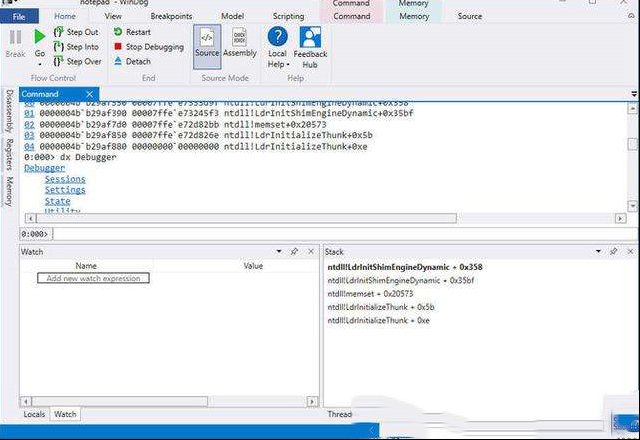Click frame 02 link in stack output
The height and width of the screenshot is (440, 640).
[x=29, y=124]
